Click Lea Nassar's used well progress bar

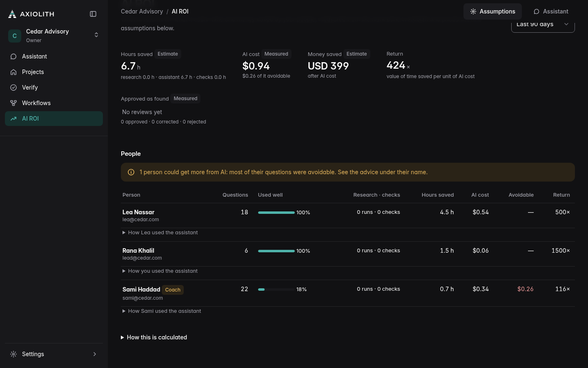[x=276, y=213]
